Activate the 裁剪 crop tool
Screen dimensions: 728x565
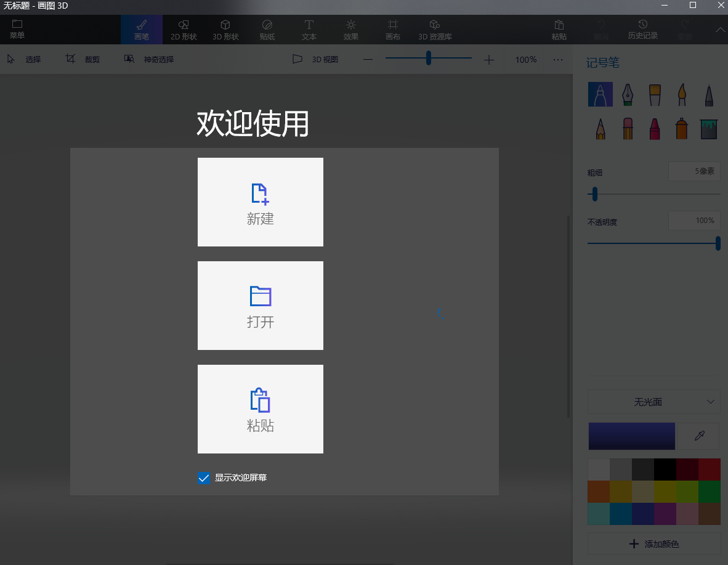[x=83, y=60]
